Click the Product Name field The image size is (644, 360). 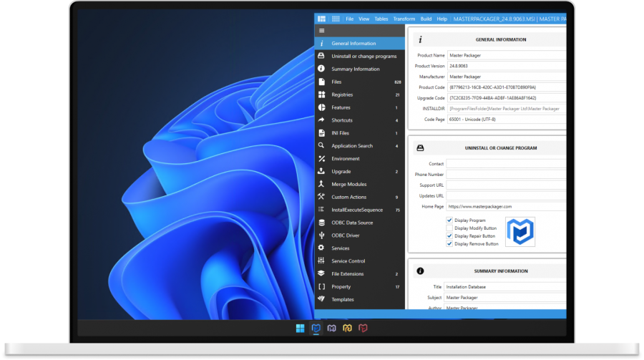[x=507, y=55]
